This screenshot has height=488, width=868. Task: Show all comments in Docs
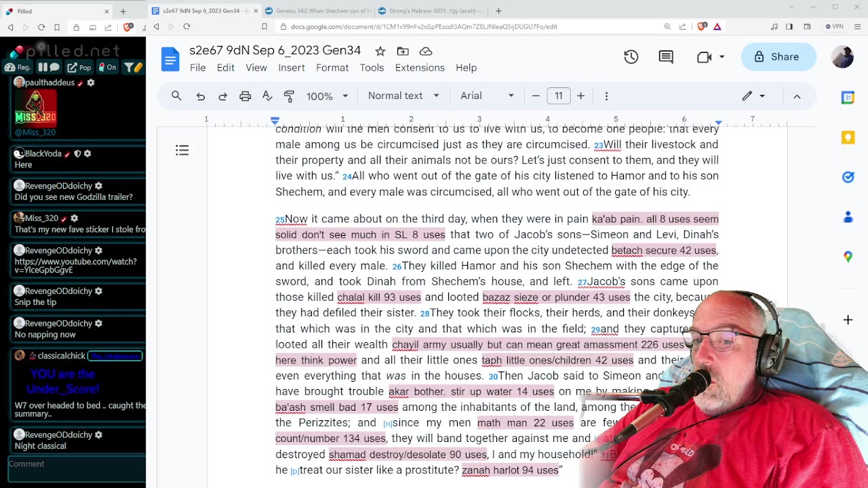tap(666, 57)
